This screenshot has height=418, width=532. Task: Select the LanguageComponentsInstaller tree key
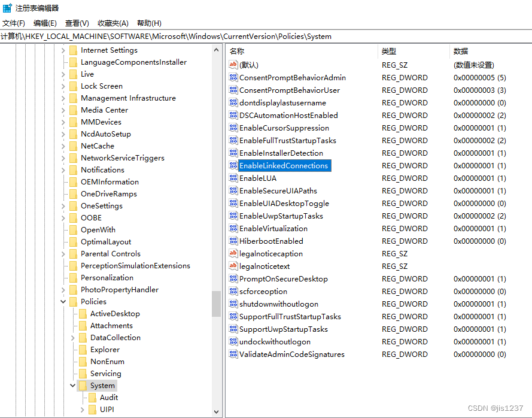133,62
